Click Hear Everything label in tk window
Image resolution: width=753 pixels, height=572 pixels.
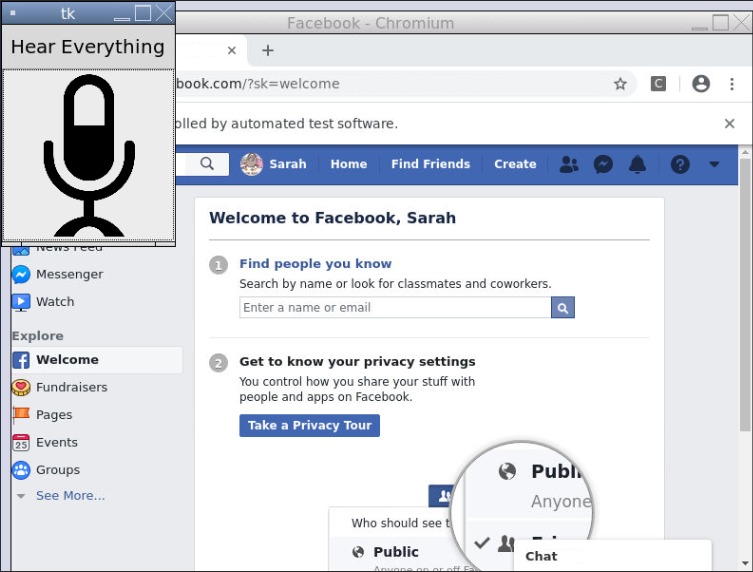pos(88,47)
